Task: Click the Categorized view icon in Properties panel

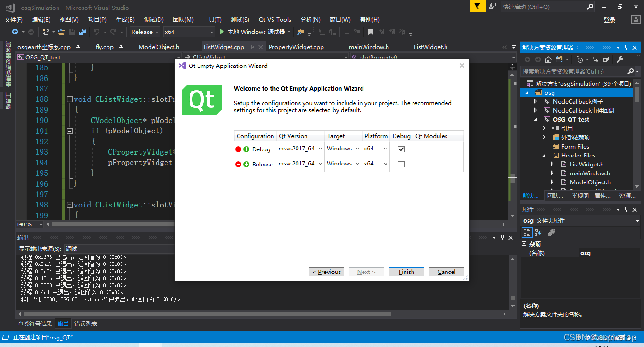Action: click(527, 232)
